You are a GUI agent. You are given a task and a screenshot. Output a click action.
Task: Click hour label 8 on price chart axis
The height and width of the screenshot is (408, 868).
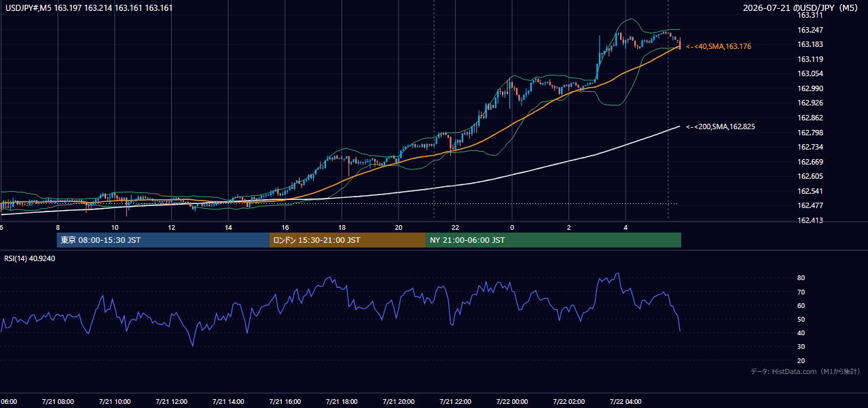tap(58, 227)
